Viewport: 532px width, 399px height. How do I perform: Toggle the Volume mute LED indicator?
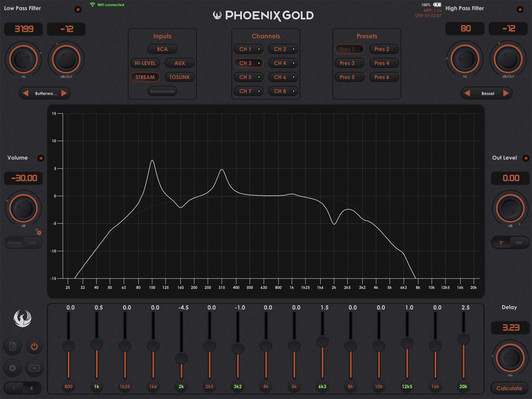(x=41, y=158)
